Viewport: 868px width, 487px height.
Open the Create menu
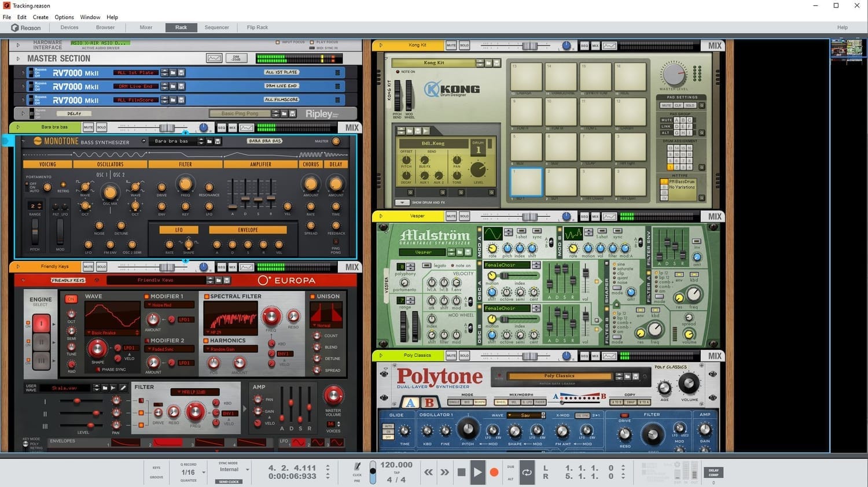click(x=41, y=17)
